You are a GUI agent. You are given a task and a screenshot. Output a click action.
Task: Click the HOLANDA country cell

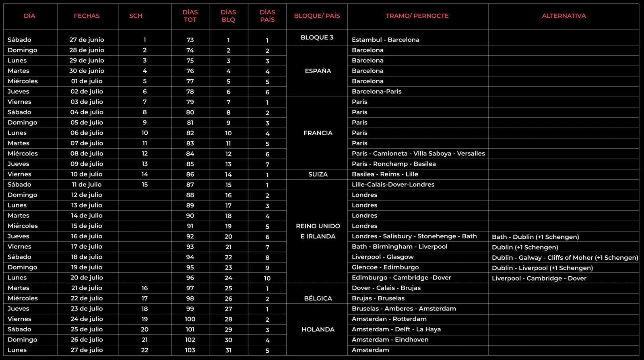pos(318,329)
